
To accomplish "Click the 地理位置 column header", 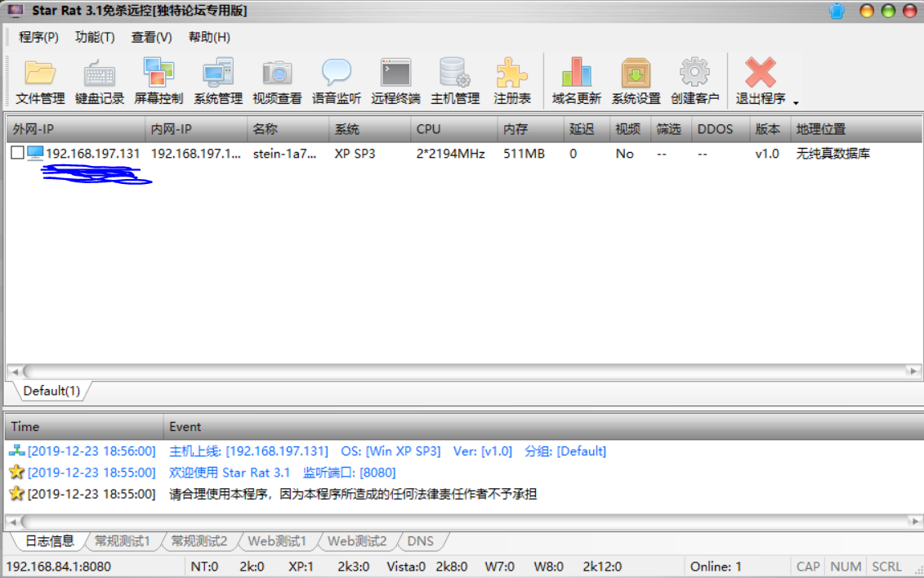I will (856, 129).
